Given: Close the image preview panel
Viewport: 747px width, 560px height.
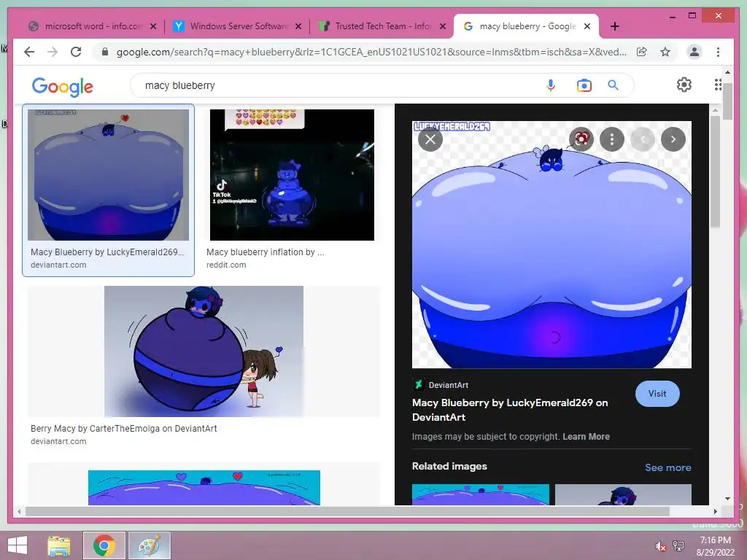Looking at the screenshot, I should pos(430,139).
